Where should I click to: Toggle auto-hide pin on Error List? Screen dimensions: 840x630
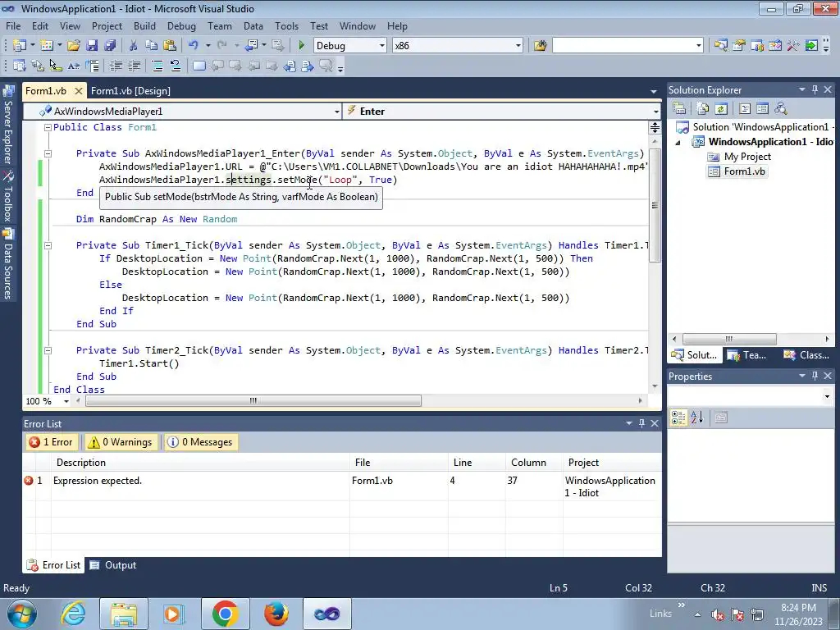[641, 423]
